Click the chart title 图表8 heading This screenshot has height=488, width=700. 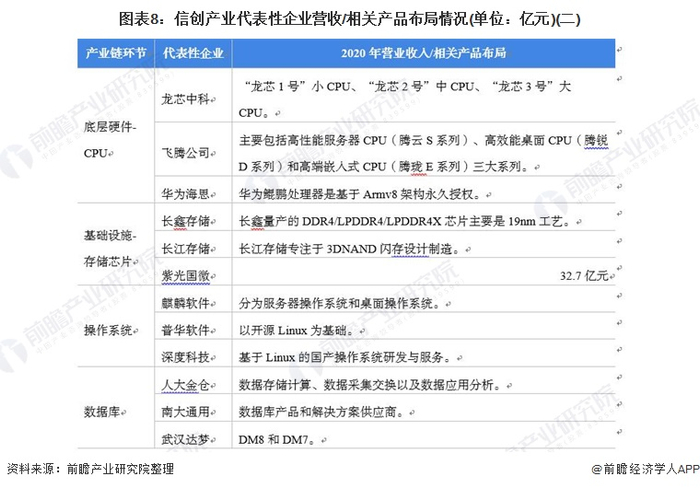349,19
